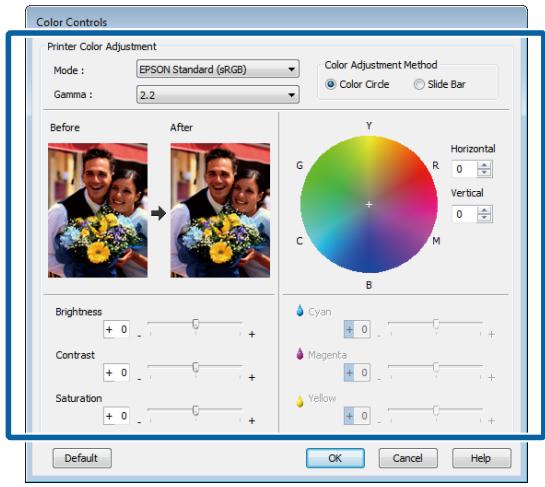The image size is (545, 487).
Task: Click the Contrast slider handle
Action: [196, 367]
